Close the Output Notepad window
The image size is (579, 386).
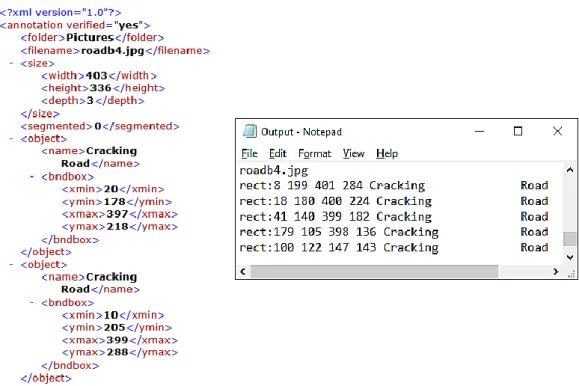point(558,131)
